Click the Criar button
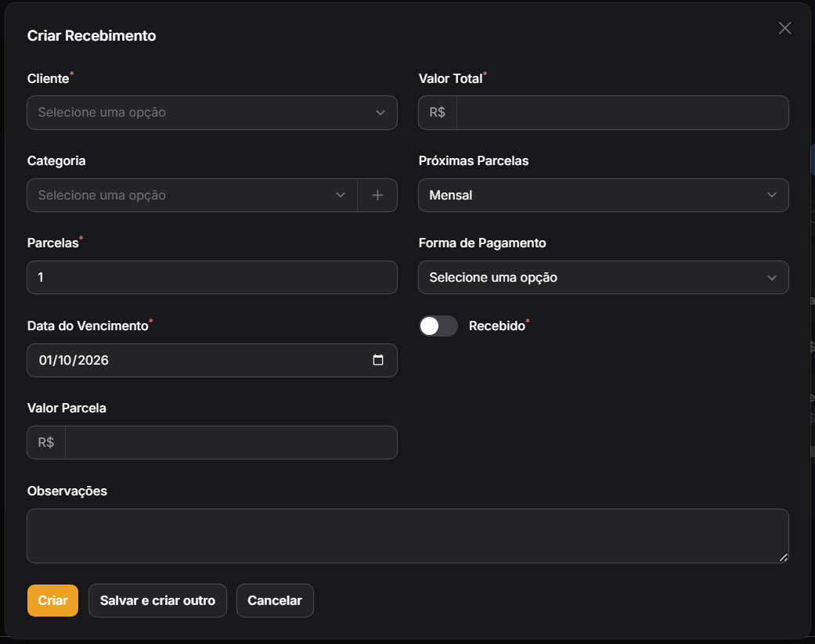Screen dimensions: 815x644 click(52, 600)
